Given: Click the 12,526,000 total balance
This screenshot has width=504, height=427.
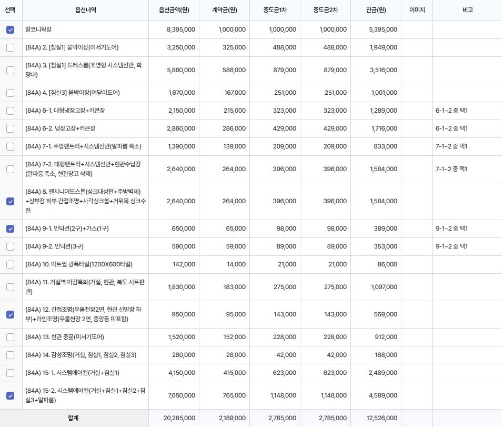Looking at the screenshot, I should (382, 418).
